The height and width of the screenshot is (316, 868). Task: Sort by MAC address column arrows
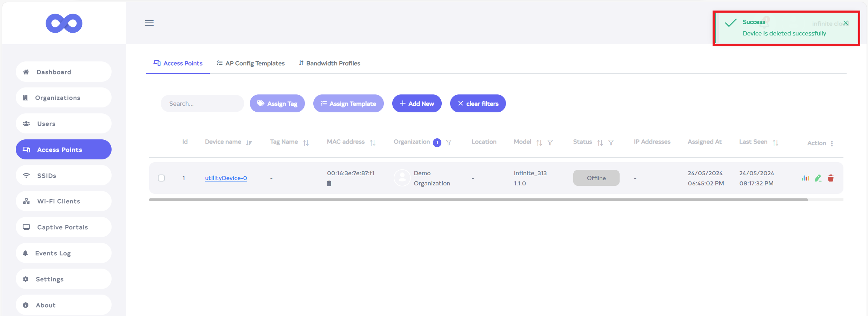(373, 143)
